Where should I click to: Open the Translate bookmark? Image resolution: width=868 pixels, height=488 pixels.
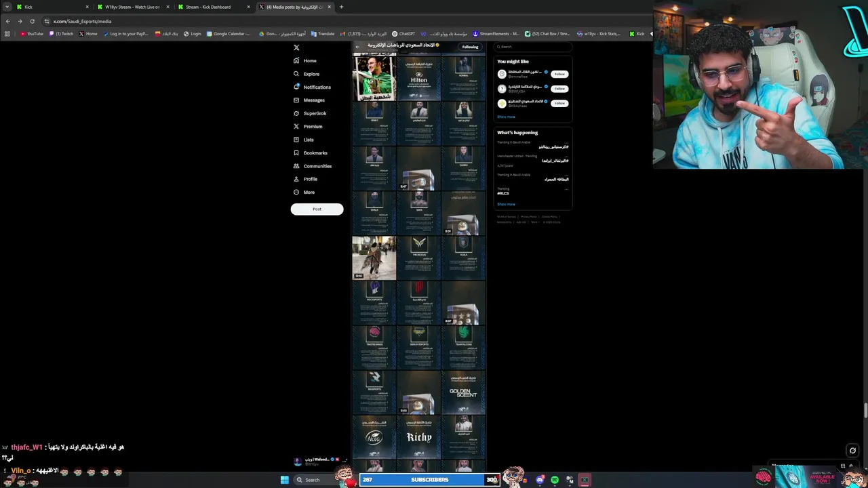[x=322, y=34]
